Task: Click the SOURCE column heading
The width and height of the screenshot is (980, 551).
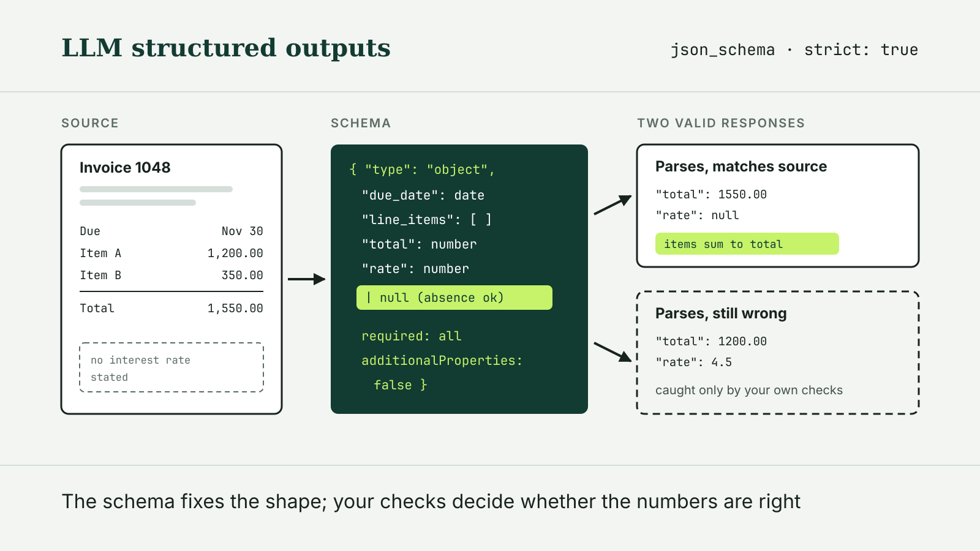Action: click(x=90, y=123)
